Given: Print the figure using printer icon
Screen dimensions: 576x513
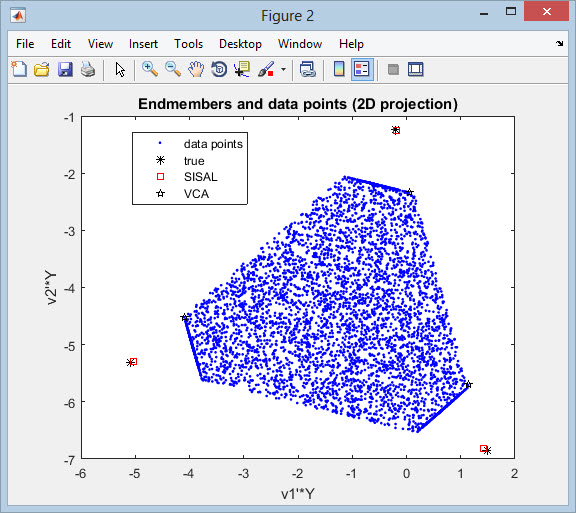Looking at the screenshot, I should click(88, 69).
